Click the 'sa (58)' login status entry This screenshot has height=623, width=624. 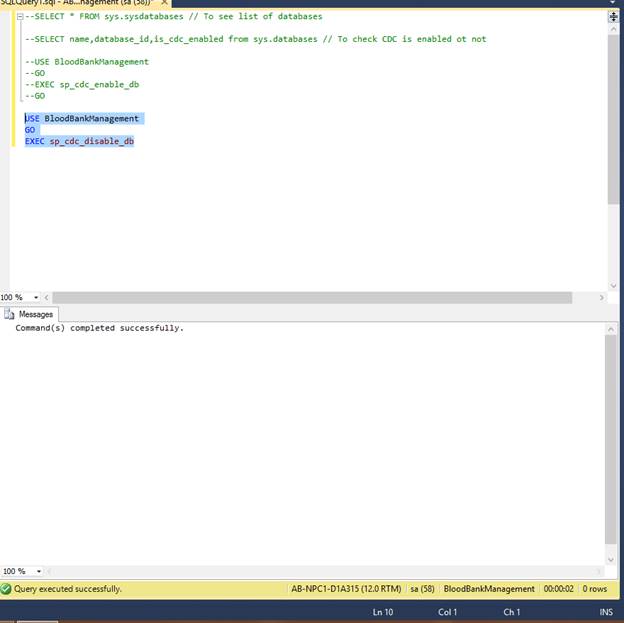422,589
